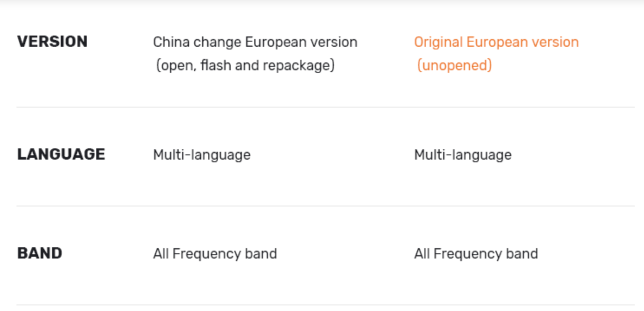Click the orange "(unopened)" text

point(454,65)
